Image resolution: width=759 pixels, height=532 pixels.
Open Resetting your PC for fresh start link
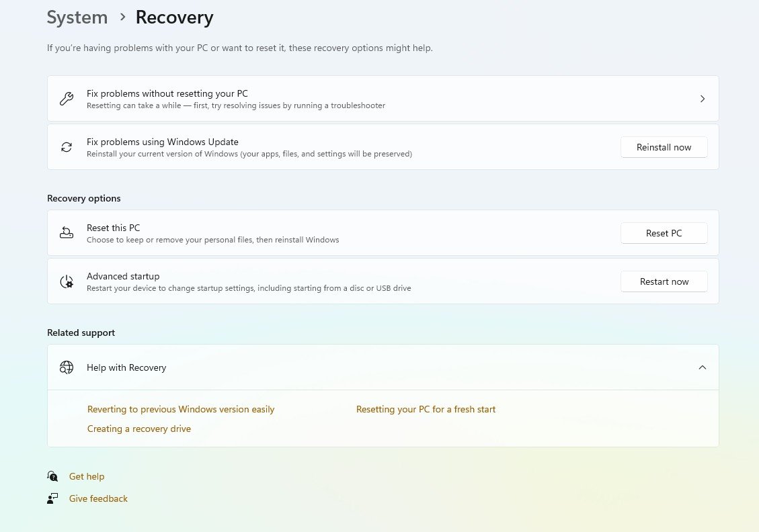(426, 409)
